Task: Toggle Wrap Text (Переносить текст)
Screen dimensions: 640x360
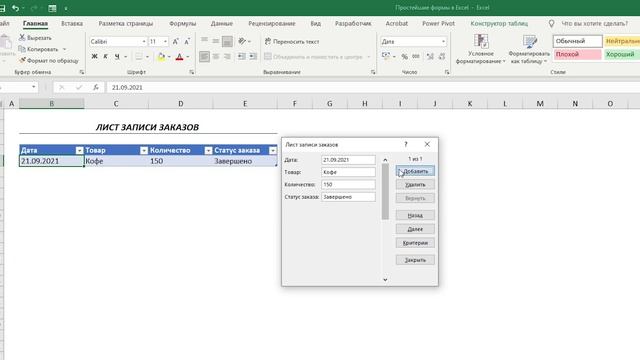Action: [x=292, y=42]
